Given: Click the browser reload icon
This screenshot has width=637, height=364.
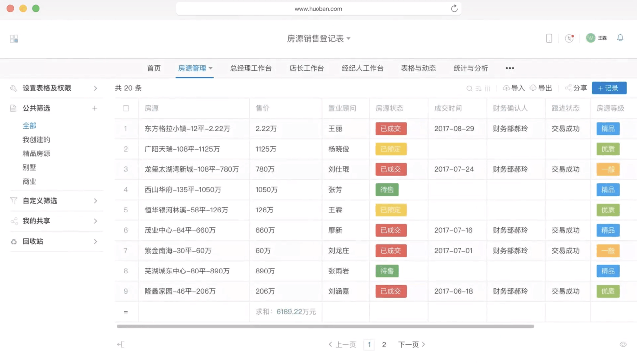Looking at the screenshot, I should pyautogui.click(x=454, y=9).
